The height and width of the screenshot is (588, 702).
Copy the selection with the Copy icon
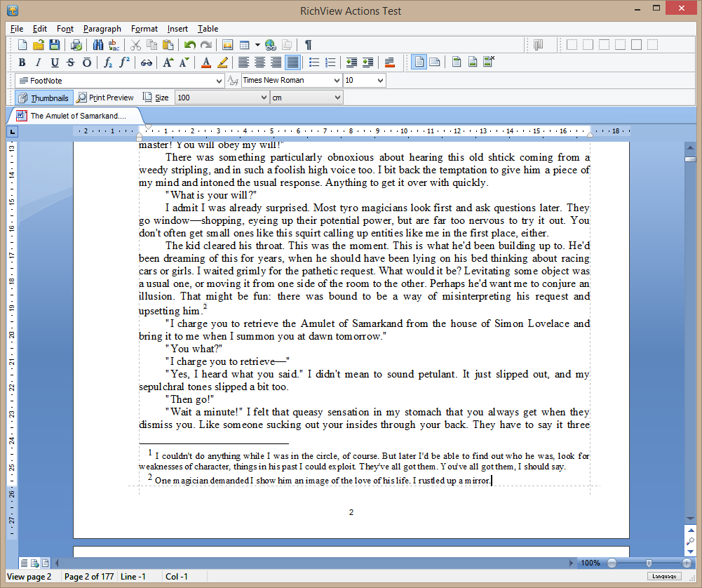(x=151, y=45)
